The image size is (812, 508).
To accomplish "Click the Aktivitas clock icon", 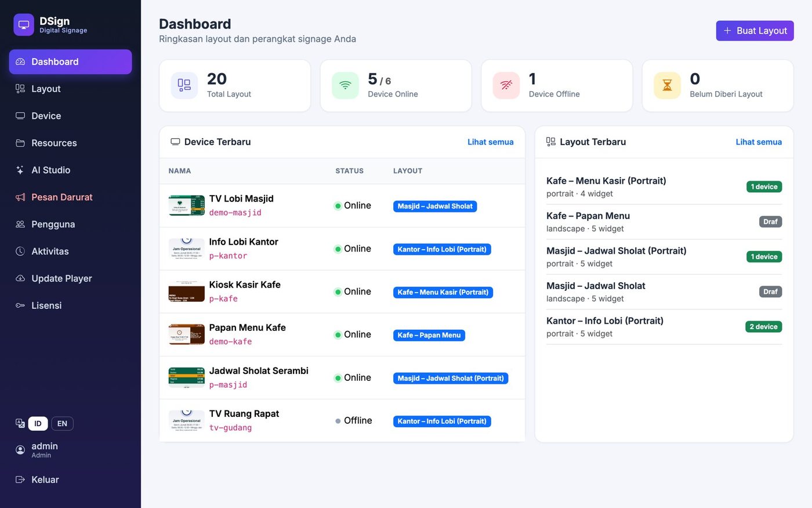I will pyautogui.click(x=20, y=251).
